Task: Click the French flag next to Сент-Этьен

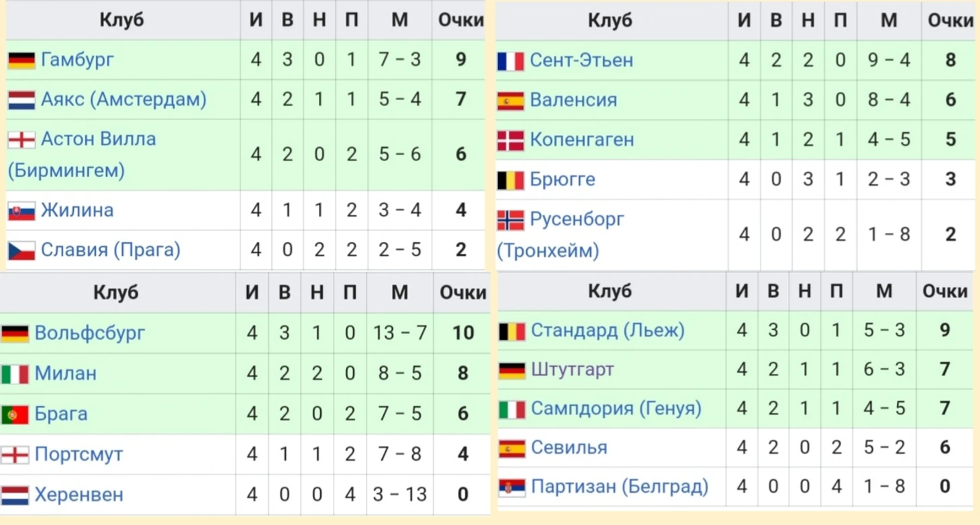Action: 510,61
